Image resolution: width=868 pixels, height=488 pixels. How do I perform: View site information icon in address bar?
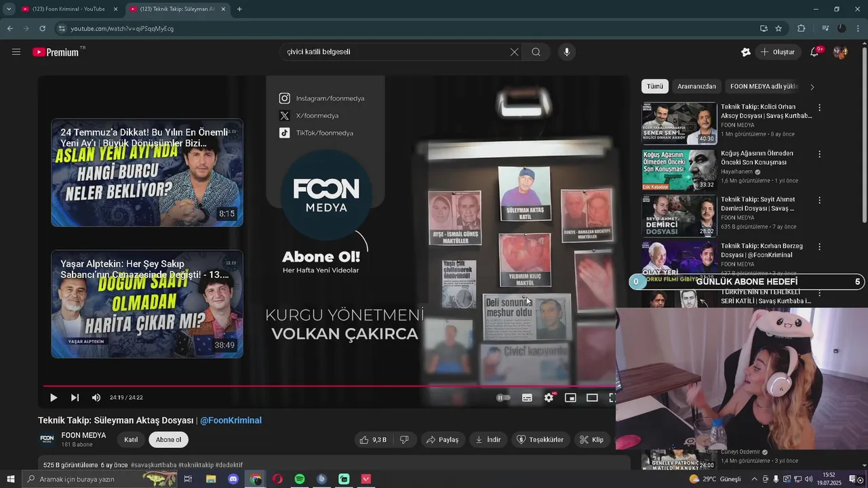coord(62,28)
